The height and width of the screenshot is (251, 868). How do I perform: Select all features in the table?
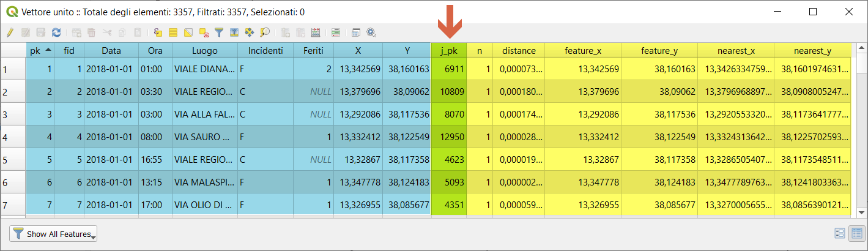point(173,32)
